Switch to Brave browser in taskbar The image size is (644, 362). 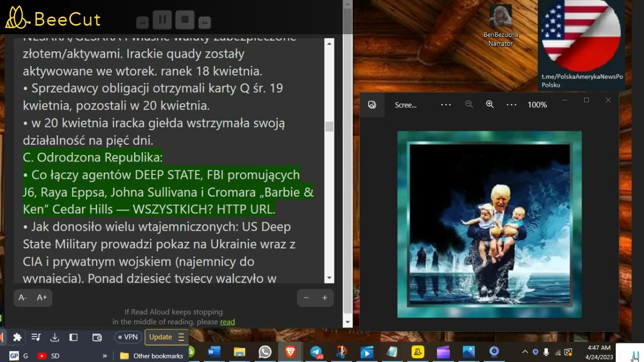click(290, 352)
